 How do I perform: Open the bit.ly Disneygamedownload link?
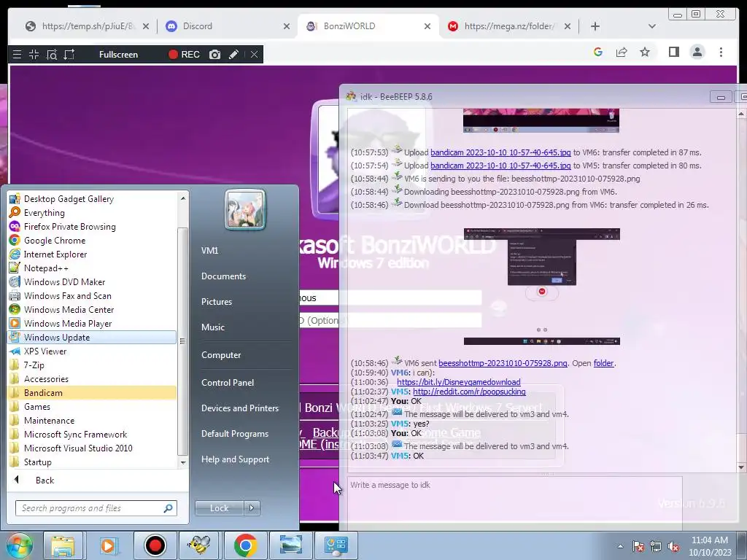(x=458, y=382)
